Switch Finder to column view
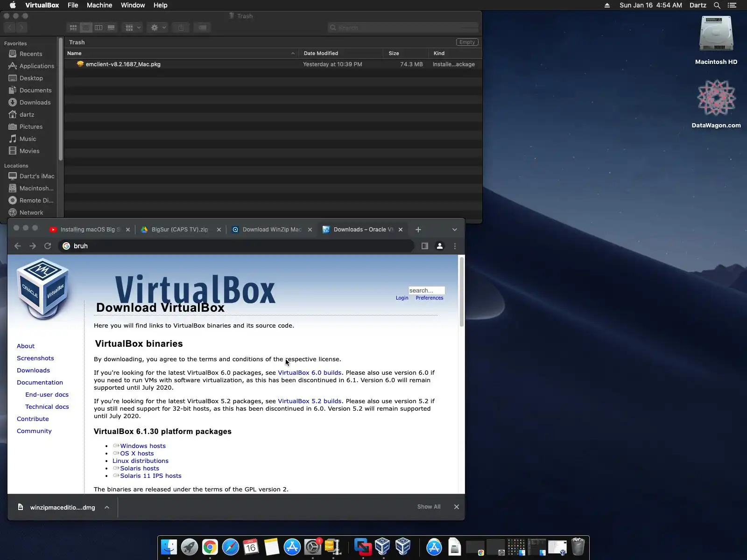 99,28
